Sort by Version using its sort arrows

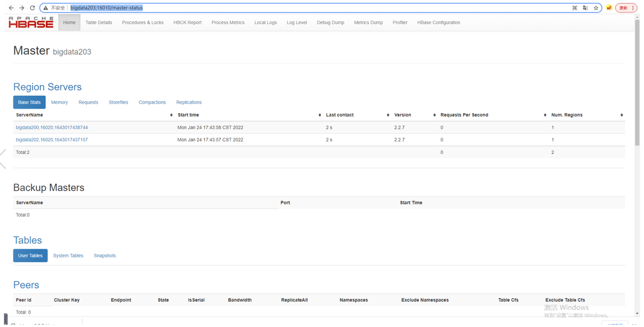(434, 115)
